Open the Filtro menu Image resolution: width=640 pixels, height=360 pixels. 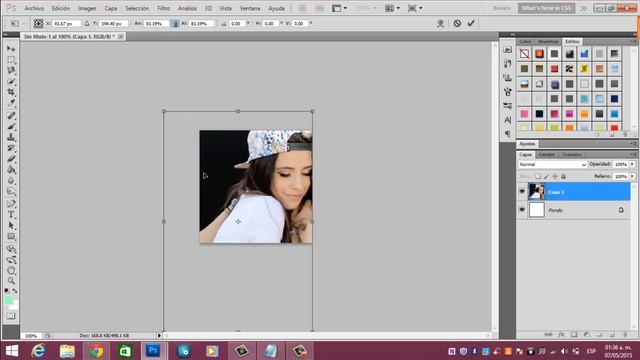coord(164,8)
